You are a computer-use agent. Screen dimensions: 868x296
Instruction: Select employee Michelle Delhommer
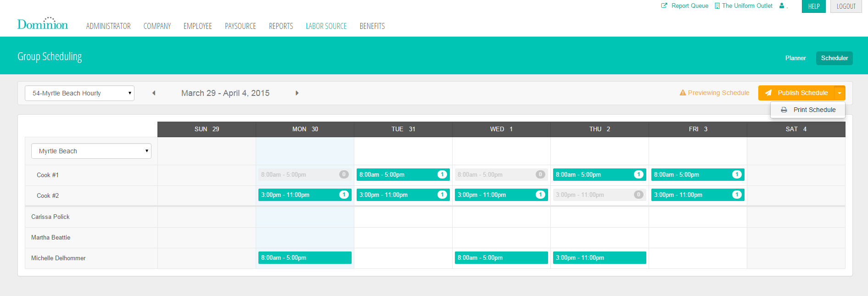(58, 258)
